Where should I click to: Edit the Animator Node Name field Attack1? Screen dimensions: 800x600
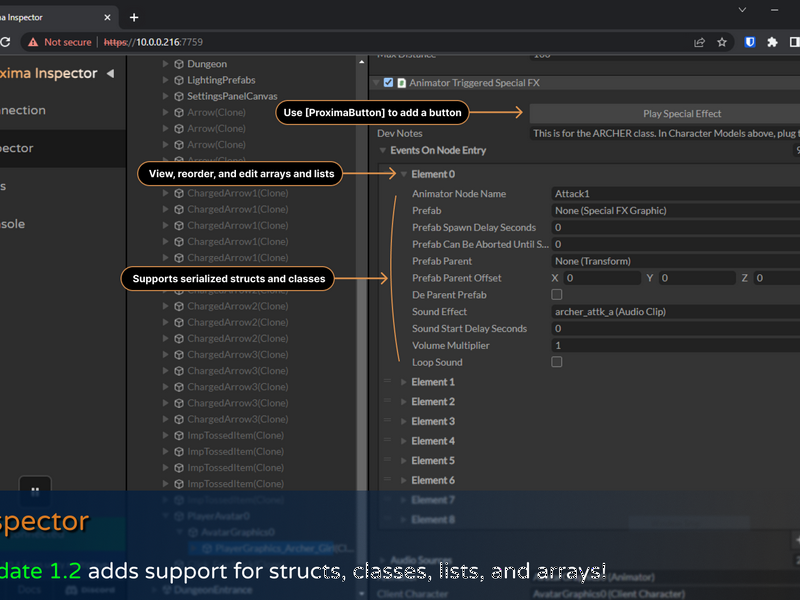pos(676,194)
